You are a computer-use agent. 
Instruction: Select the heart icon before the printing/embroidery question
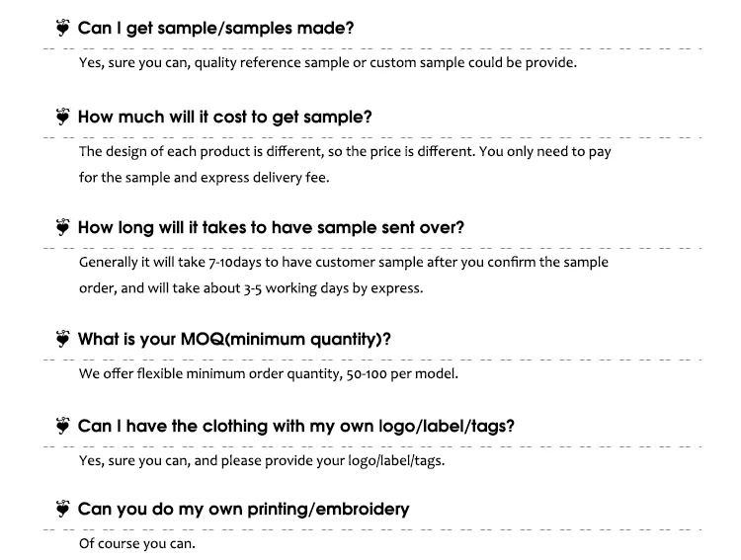(63, 509)
